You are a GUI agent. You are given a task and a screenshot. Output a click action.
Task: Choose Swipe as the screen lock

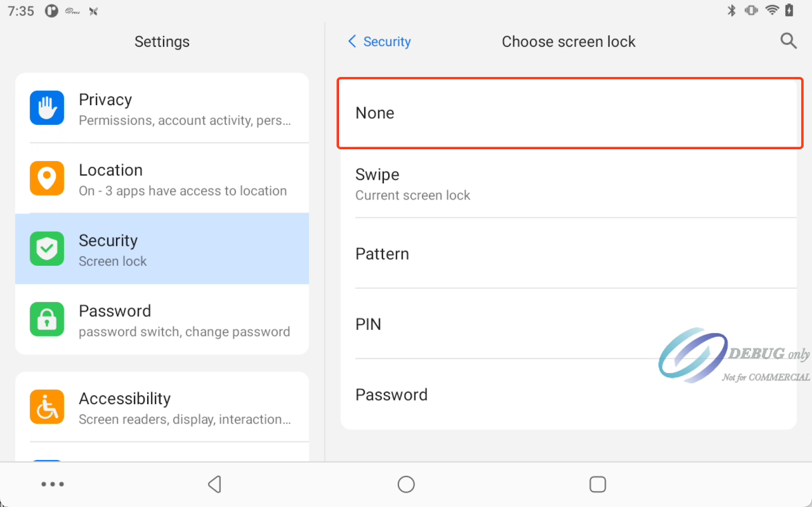click(x=569, y=184)
